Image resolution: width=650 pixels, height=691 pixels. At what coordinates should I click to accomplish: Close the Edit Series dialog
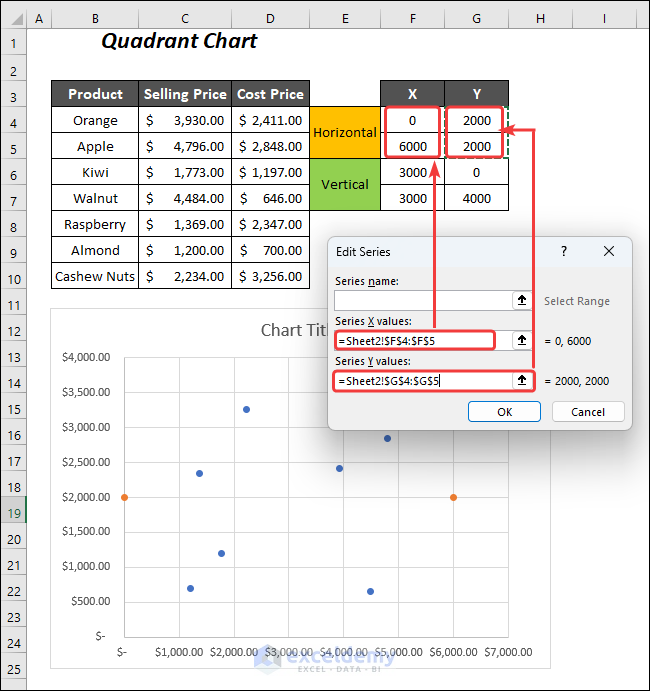pyautogui.click(x=609, y=252)
